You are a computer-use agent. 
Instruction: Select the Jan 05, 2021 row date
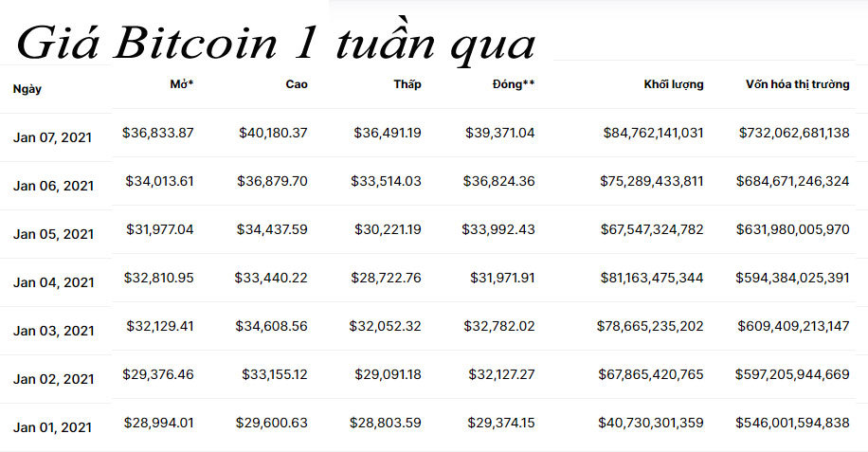coord(54,234)
